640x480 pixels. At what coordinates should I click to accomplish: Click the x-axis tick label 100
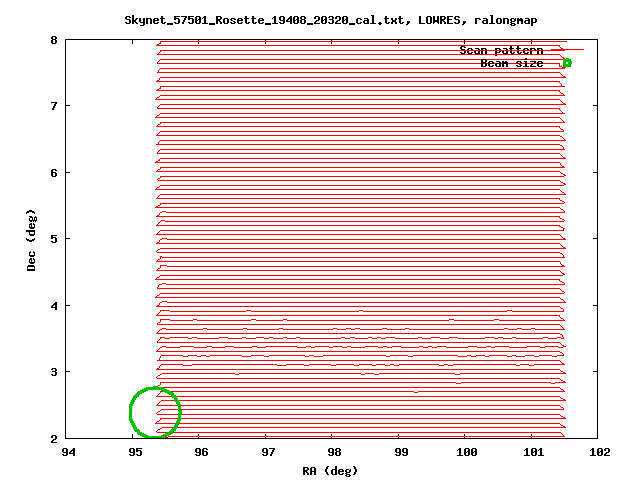467,452
